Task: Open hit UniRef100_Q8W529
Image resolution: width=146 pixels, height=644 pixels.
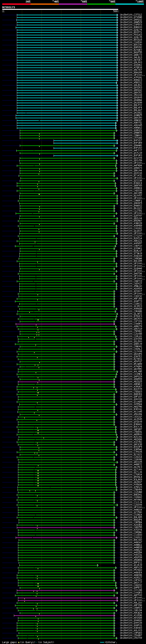Action: (131, 22)
